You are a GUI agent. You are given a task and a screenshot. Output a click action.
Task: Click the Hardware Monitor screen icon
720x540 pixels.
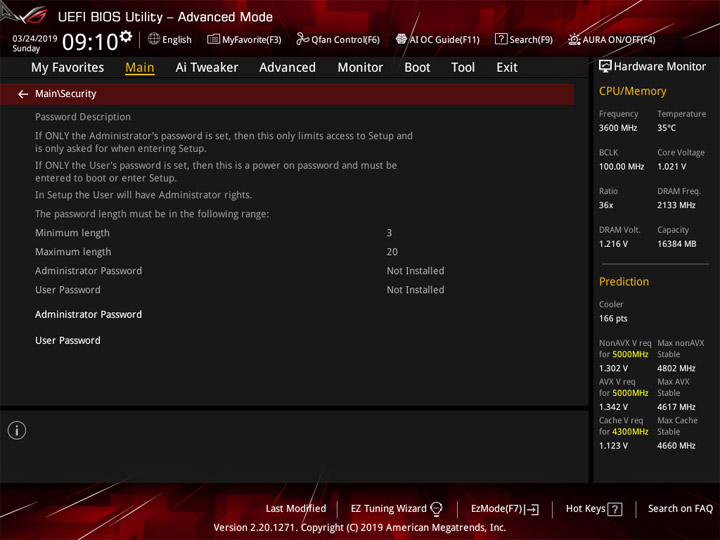pos(605,67)
